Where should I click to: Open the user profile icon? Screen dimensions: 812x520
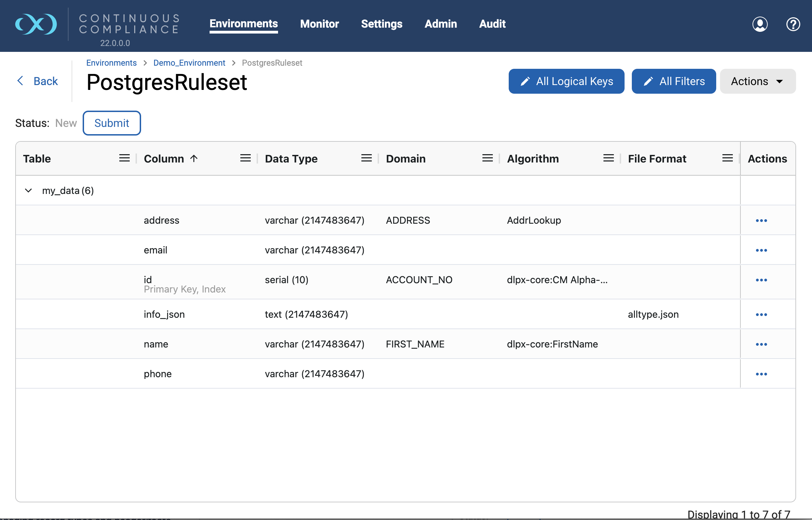tap(760, 24)
